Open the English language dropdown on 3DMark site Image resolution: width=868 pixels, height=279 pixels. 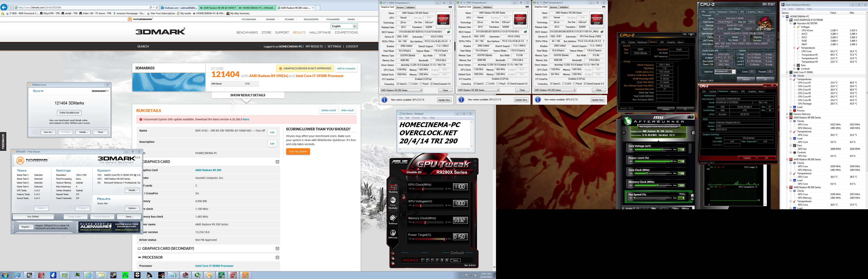point(344,26)
